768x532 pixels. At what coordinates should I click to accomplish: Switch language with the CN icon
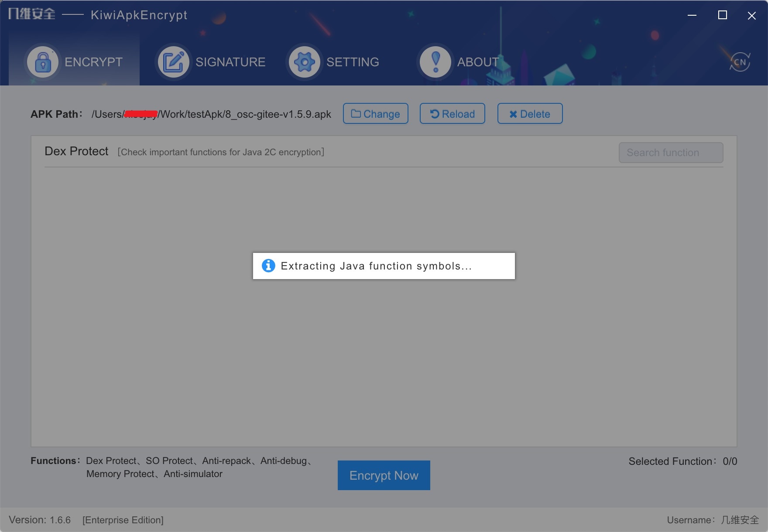tap(740, 62)
